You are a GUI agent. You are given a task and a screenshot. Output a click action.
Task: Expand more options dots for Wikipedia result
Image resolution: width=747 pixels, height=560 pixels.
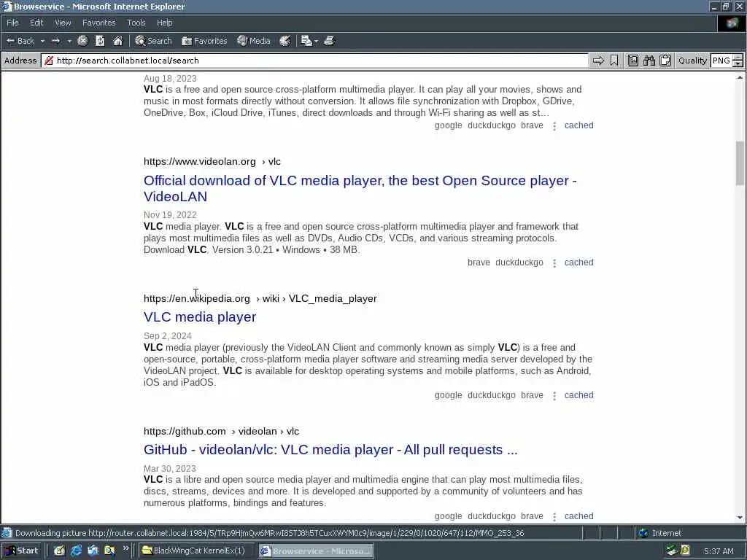point(554,396)
